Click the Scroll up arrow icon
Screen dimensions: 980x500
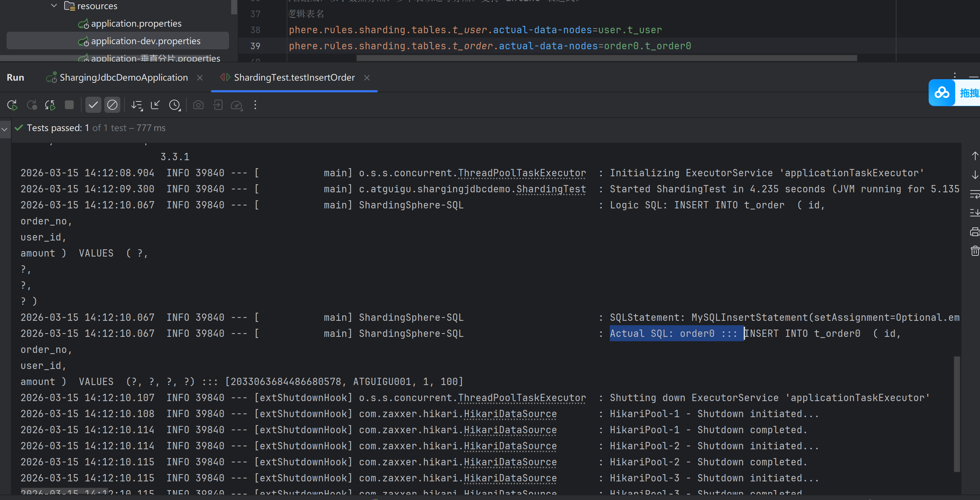(x=975, y=156)
